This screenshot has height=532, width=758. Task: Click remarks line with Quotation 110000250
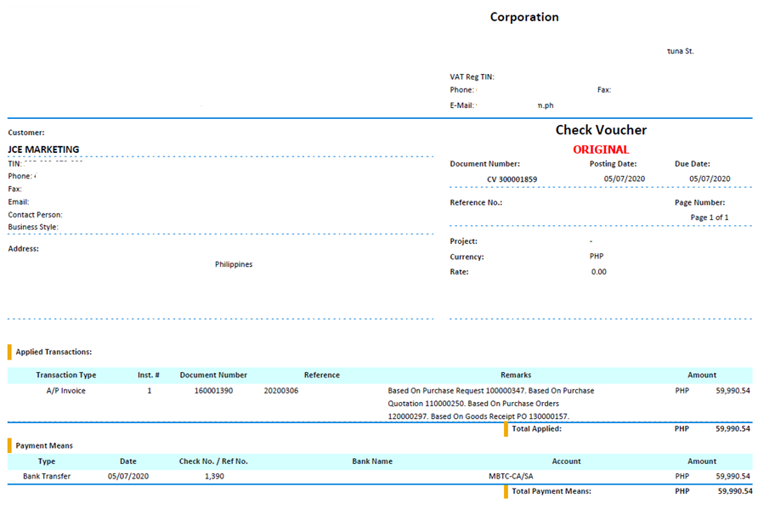(473, 404)
